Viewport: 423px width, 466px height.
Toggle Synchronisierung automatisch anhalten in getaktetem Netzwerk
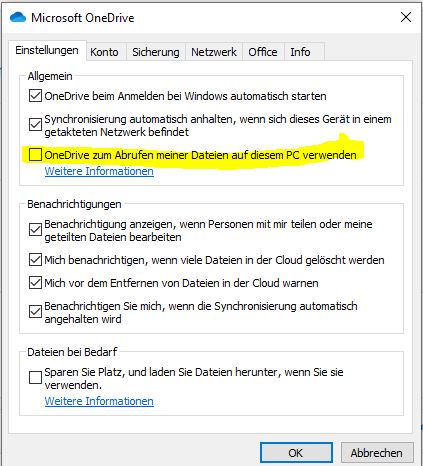(x=35, y=125)
